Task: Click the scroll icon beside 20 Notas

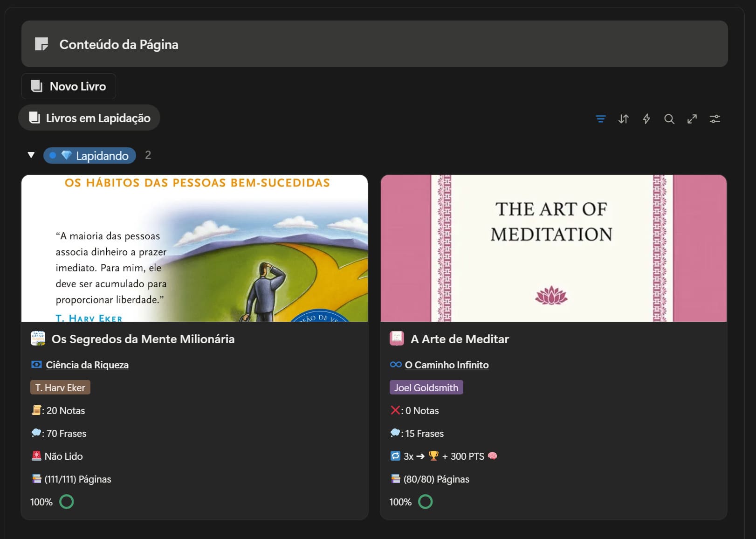Action: pyautogui.click(x=36, y=410)
